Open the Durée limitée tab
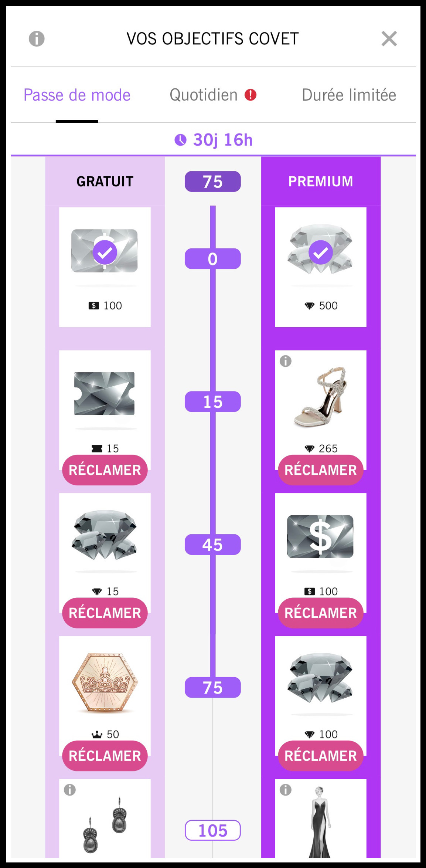Viewport: 426px width, 868px height. pyautogui.click(x=349, y=95)
